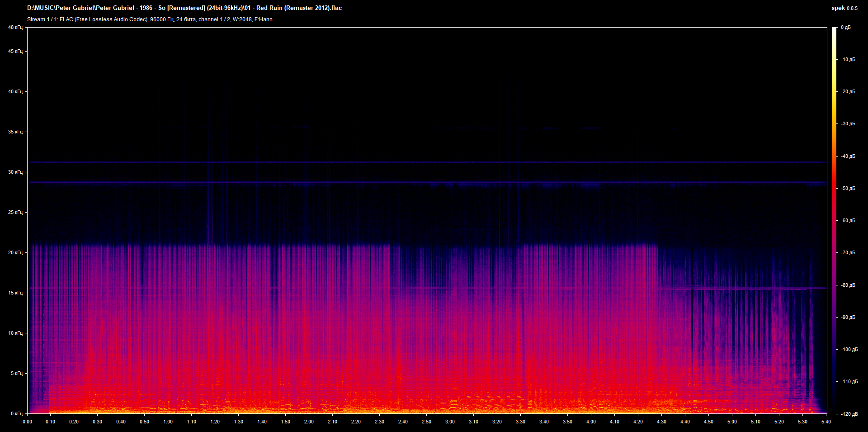868x432 pixels.
Task: Click the spek 0.8.5 version label
Action: click(845, 8)
